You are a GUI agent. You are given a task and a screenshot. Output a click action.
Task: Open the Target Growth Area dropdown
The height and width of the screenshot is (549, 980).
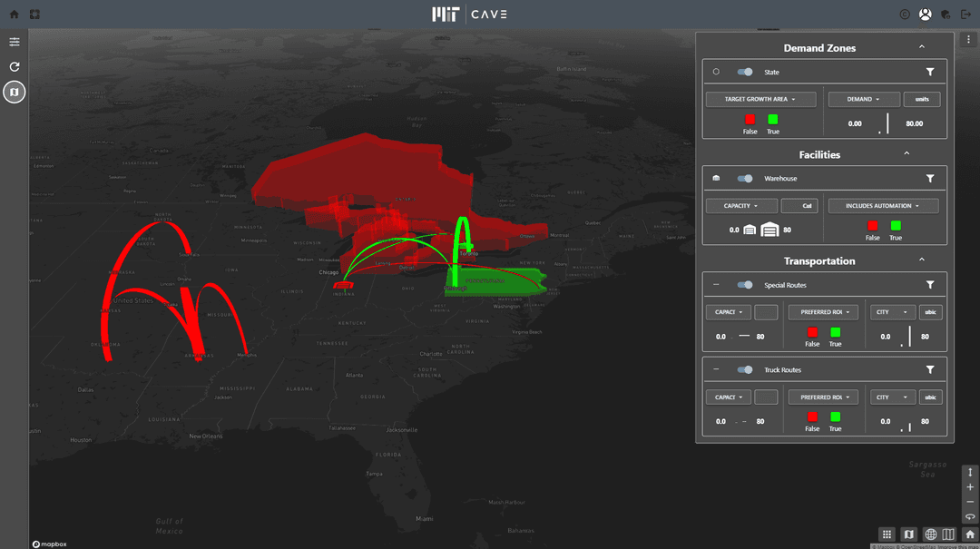[x=760, y=99]
